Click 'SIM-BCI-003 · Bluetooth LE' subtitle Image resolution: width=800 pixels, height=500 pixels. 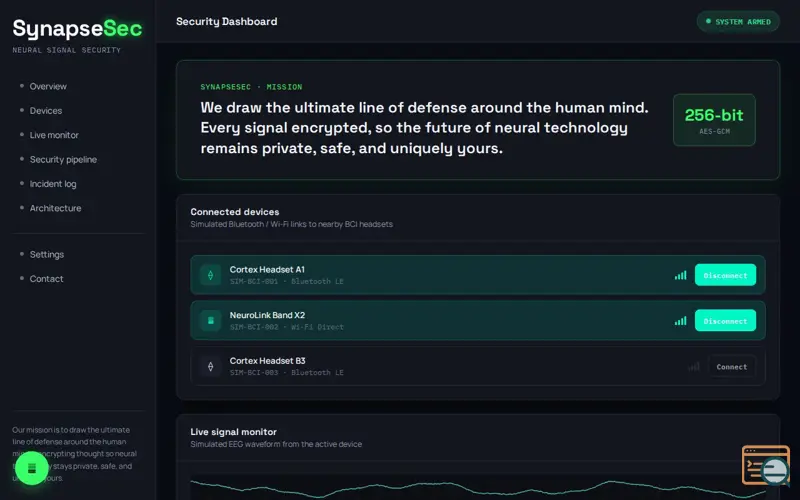(x=286, y=373)
